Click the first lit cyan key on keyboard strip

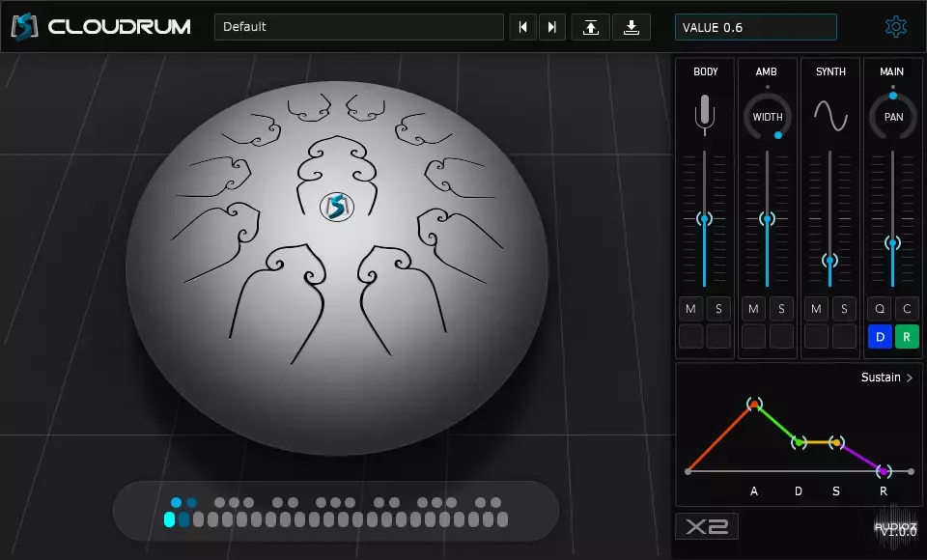tap(169, 519)
